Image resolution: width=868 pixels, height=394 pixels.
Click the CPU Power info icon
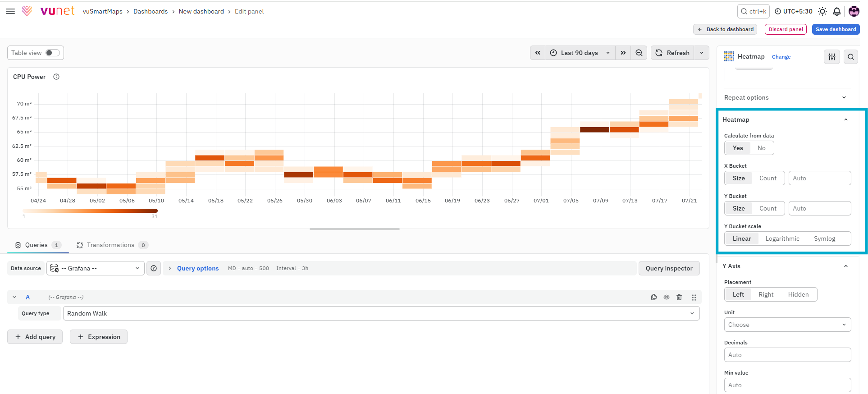tap(56, 77)
